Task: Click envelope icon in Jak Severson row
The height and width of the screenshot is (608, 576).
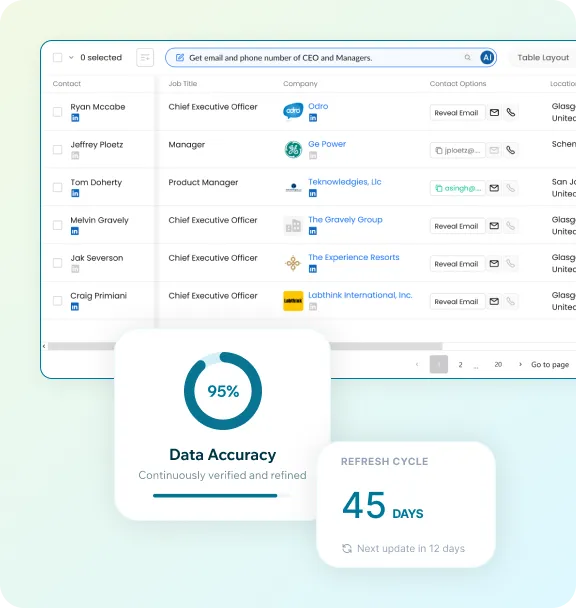Action: (x=494, y=264)
